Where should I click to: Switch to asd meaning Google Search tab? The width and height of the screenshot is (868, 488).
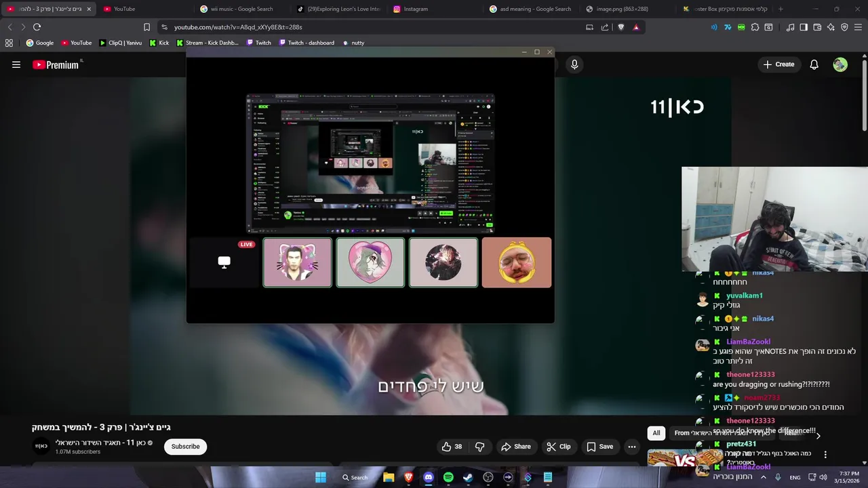[530, 9]
